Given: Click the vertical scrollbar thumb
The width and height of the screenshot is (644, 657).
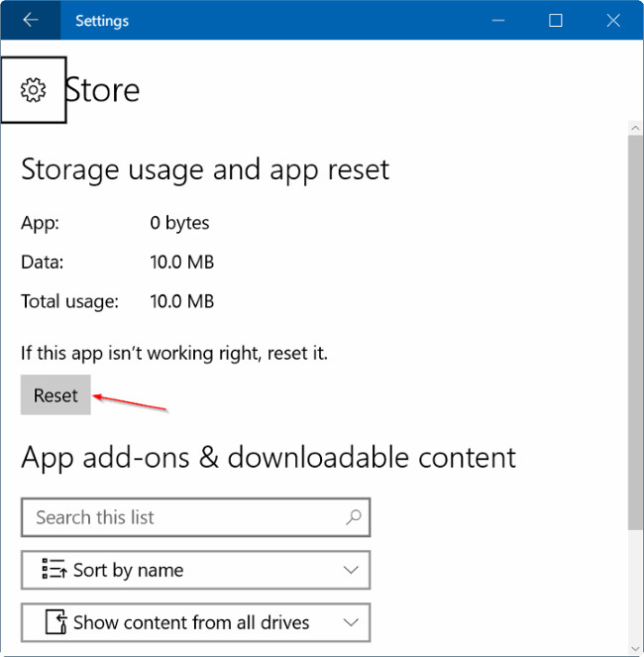Looking at the screenshot, I should [636, 333].
